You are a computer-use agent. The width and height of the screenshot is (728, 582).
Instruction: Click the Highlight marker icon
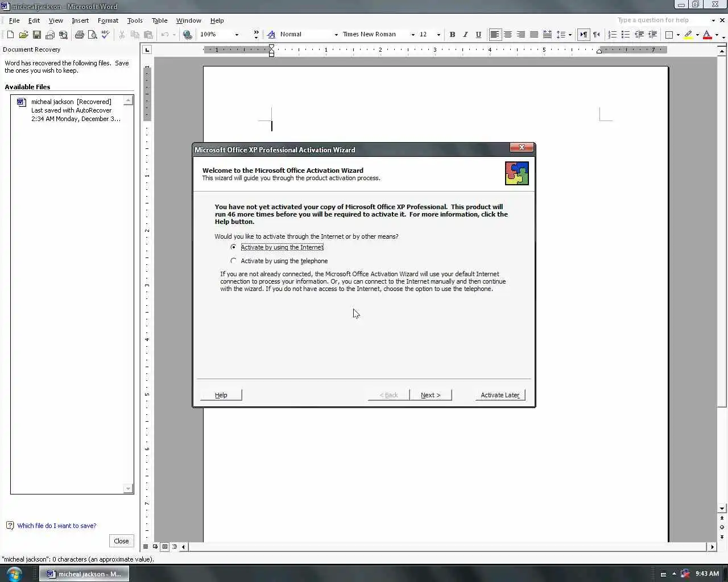[688, 35]
